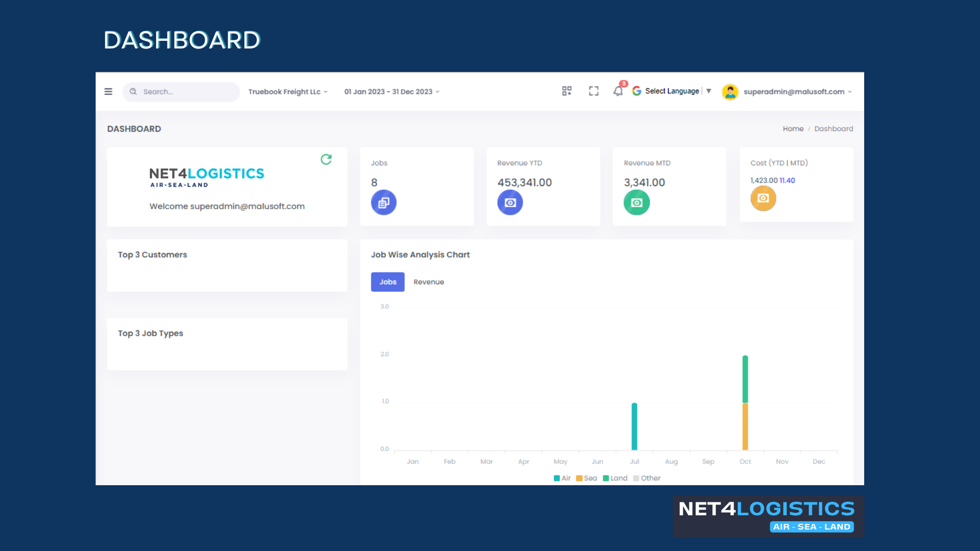Toggle the Air legend series
The image size is (980, 551).
562,478
